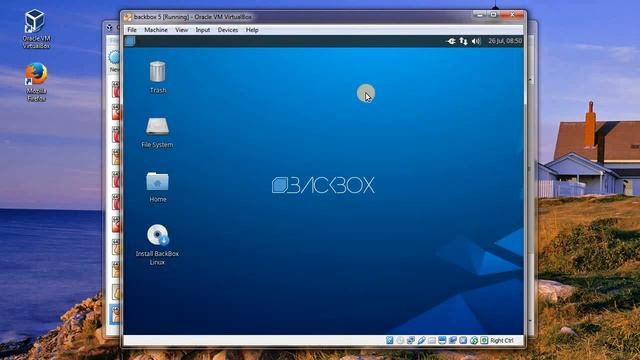Open the File menu in VirtualBox

132,30
